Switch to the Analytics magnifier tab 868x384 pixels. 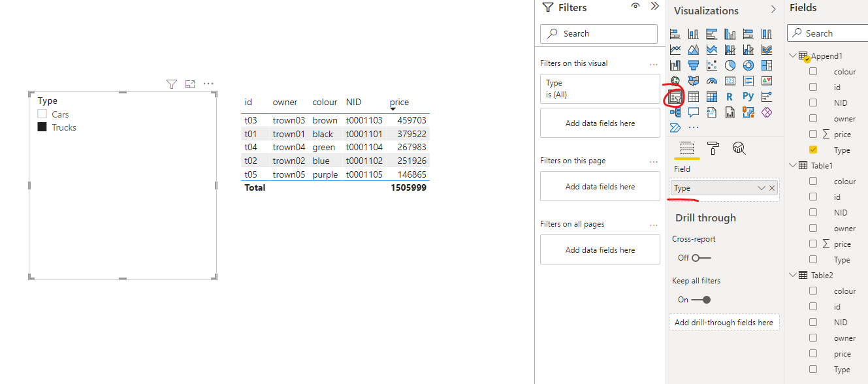click(739, 148)
